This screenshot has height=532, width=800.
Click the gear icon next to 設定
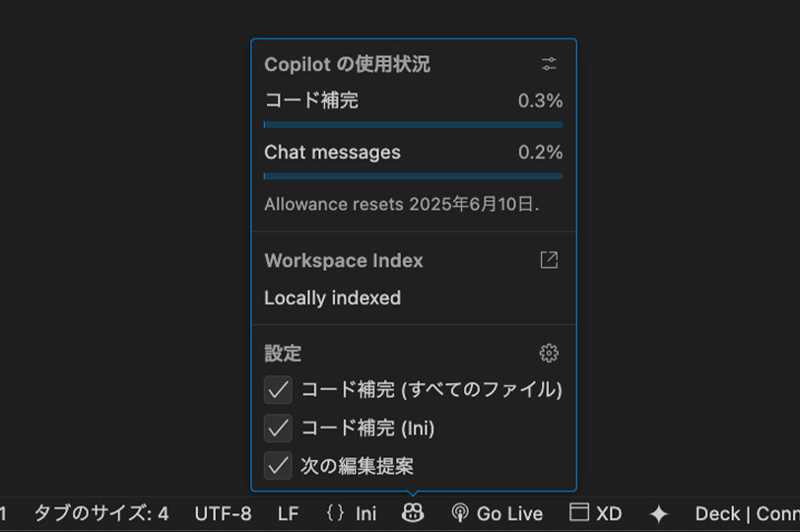click(549, 353)
